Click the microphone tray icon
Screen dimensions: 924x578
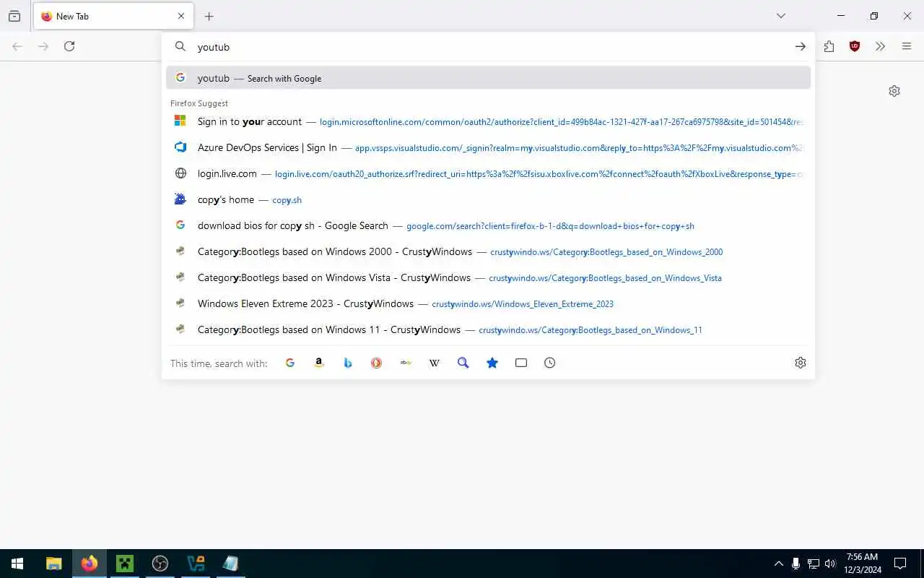(796, 564)
